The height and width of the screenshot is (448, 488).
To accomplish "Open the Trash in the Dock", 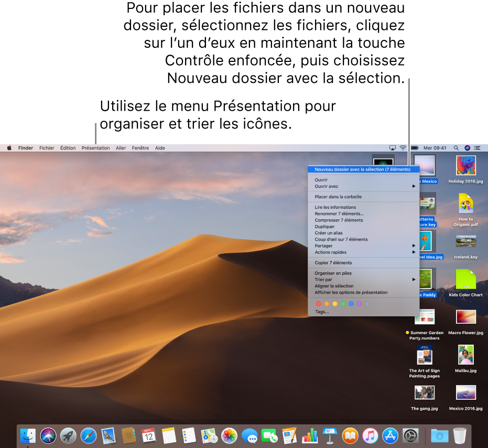I will (x=460, y=435).
